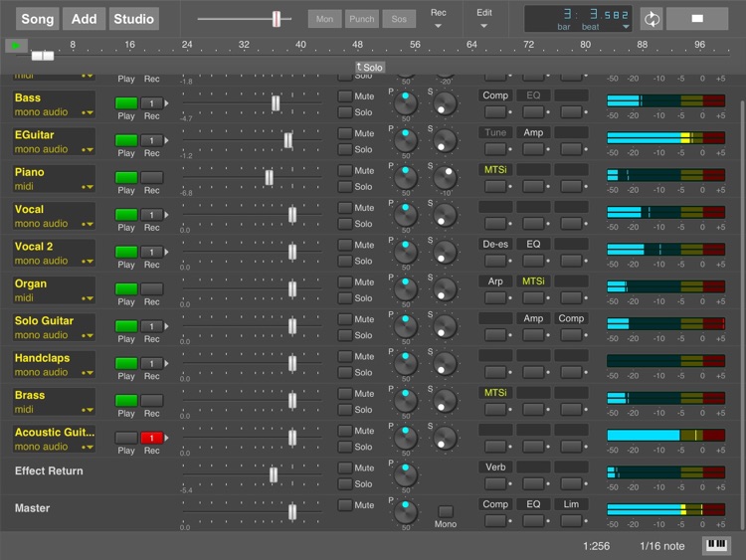This screenshot has height=560, width=746.
Task: Toggle the Sos button
Action: point(399,19)
